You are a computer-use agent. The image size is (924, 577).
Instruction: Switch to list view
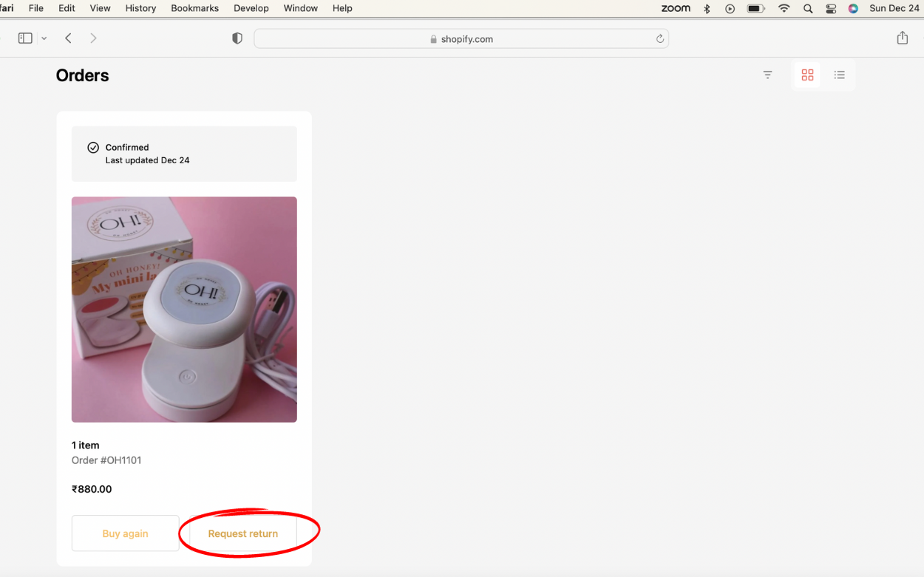coord(839,75)
